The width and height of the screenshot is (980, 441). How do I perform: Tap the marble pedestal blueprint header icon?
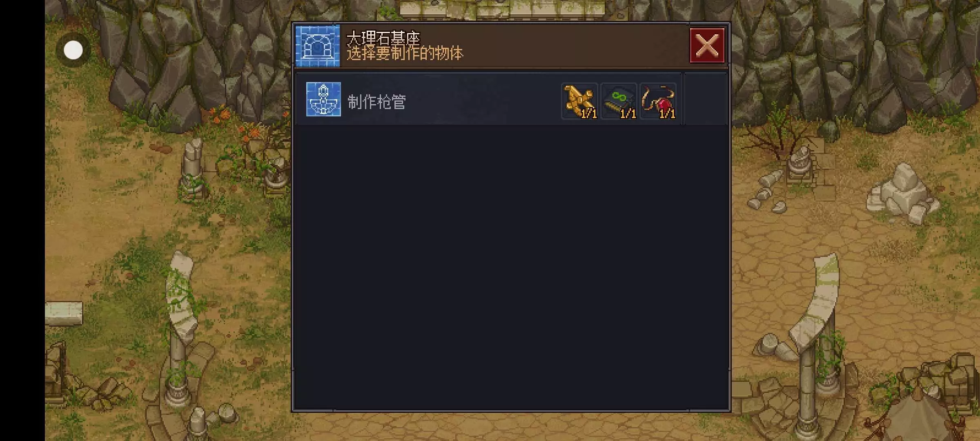tap(317, 46)
